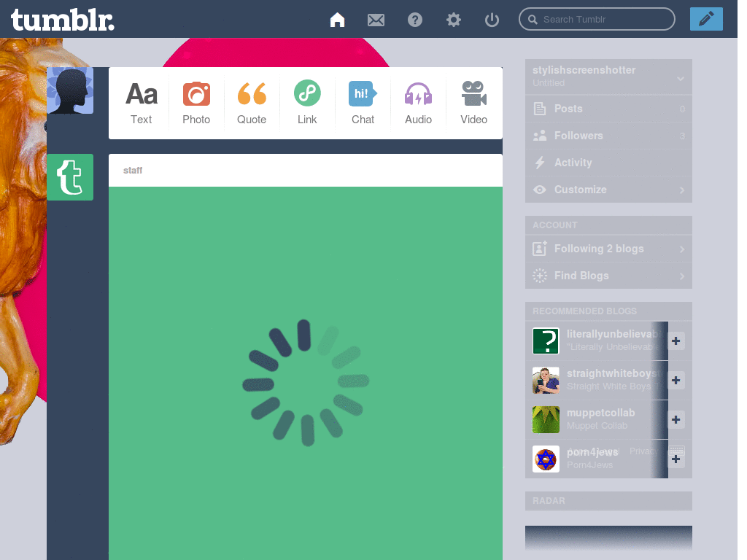Create a new Photo post

click(x=196, y=103)
